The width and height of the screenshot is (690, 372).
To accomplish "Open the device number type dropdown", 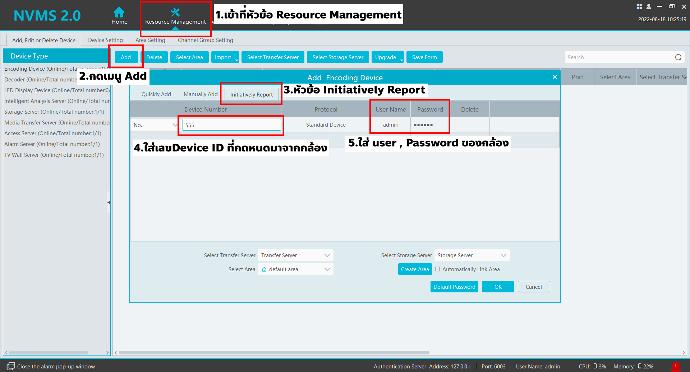I will (x=155, y=125).
